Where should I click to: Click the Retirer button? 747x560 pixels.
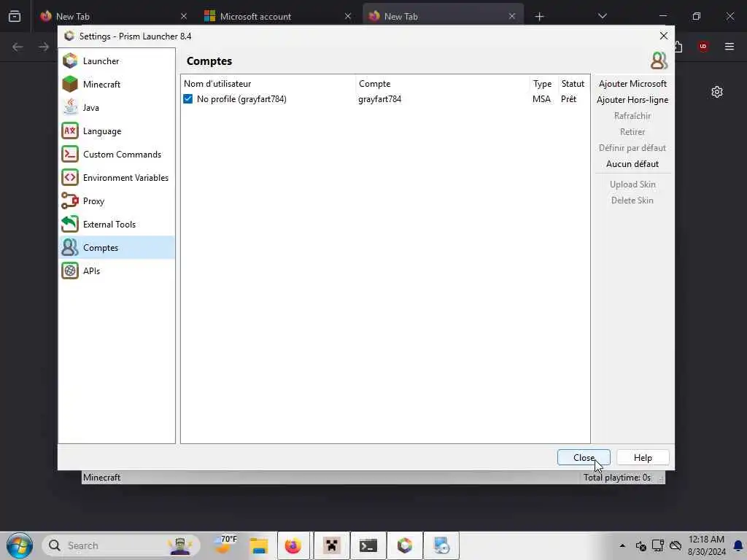632,132
